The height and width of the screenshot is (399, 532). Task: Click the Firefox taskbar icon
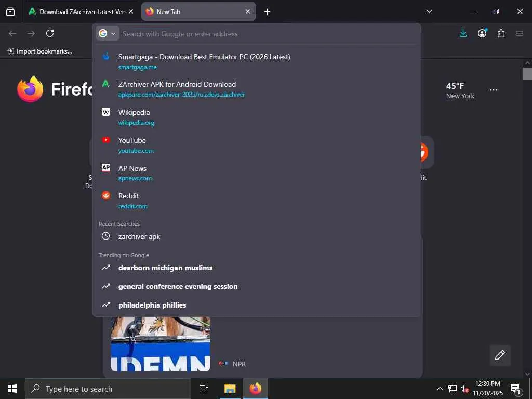point(256,389)
